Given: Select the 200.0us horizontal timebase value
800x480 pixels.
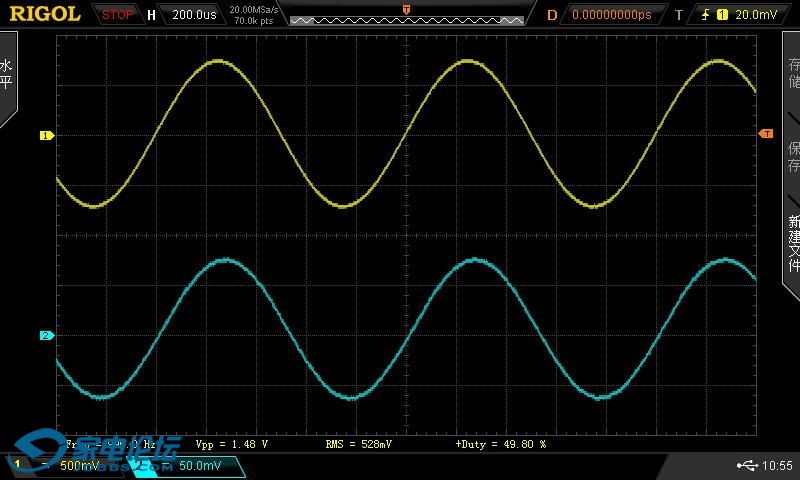Looking at the screenshot, I should [194, 15].
